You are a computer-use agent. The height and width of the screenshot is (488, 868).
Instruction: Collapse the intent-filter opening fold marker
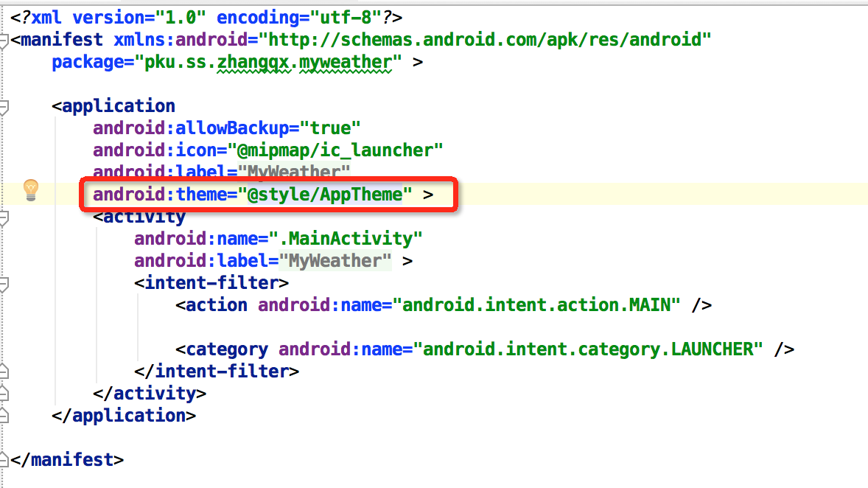click(x=4, y=284)
